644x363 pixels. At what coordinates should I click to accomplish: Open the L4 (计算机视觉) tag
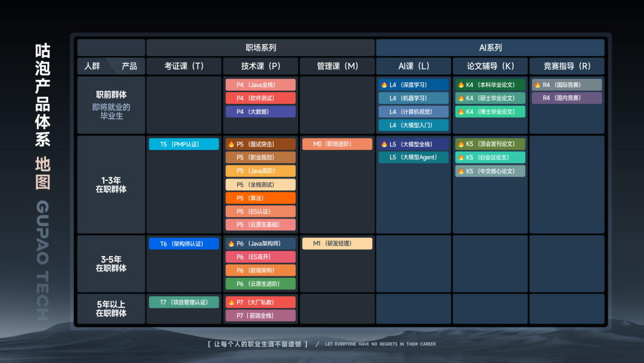pyautogui.click(x=414, y=112)
